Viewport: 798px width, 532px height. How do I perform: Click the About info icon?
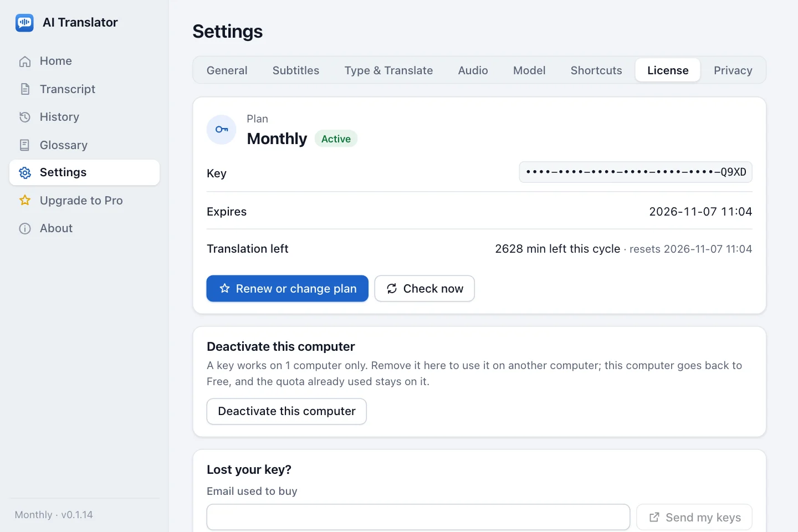click(25, 228)
